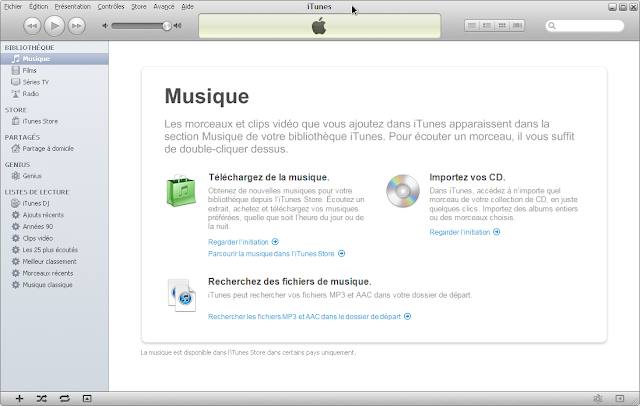
Task: Click Parcourir la musique dans l'iTunes Store
Action: tap(276, 254)
